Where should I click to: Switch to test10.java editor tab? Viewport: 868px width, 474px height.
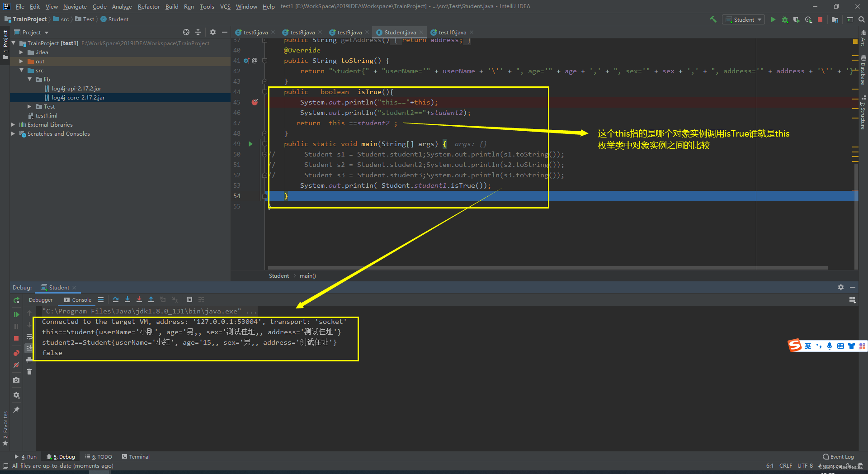pos(452,32)
